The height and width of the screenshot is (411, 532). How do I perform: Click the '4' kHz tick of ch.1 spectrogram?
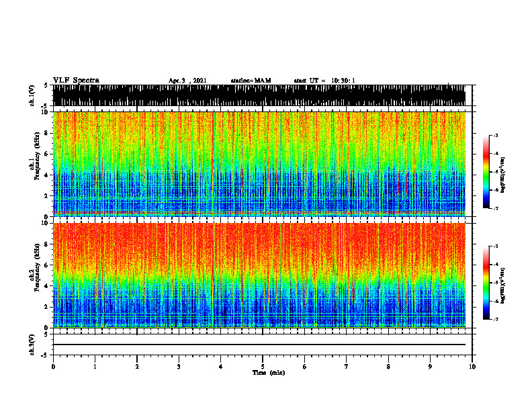[x=46, y=175]
